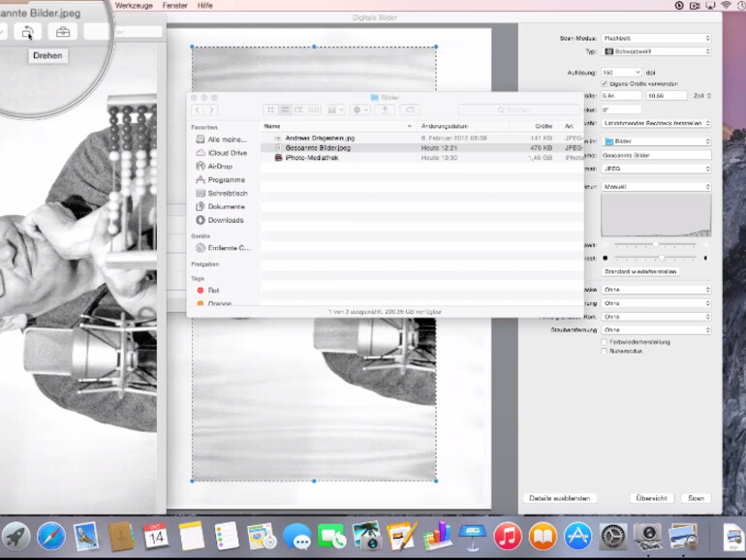
Task: Toggle the 'Eigene Größe verwenden' checkbox
Action: coord(606,84)
